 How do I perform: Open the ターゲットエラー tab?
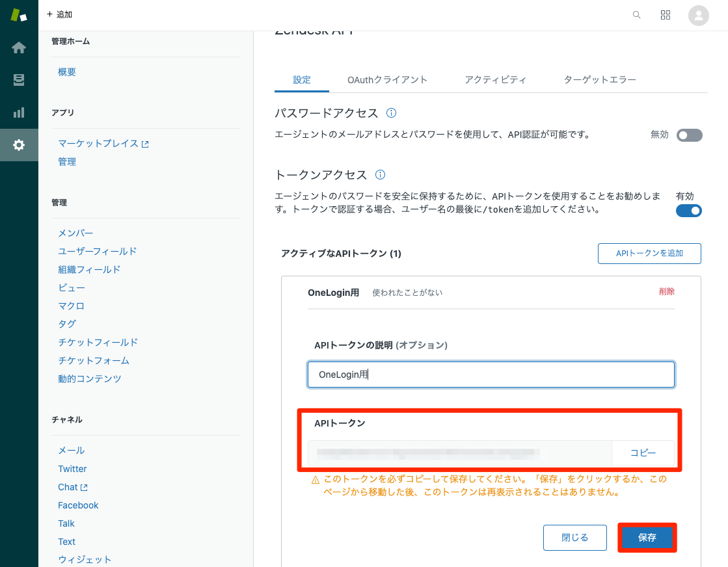pyautogui.click(x=600, y=80)
